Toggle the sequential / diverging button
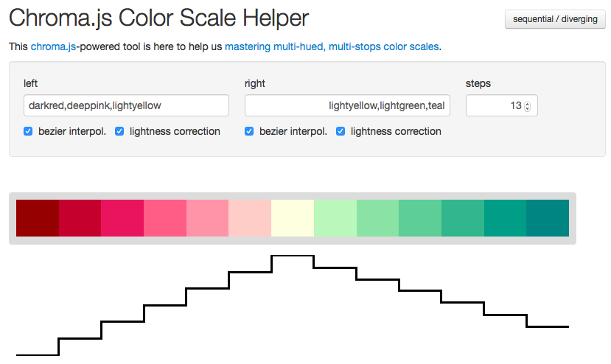The image size is (611, 364). point(555,19)
